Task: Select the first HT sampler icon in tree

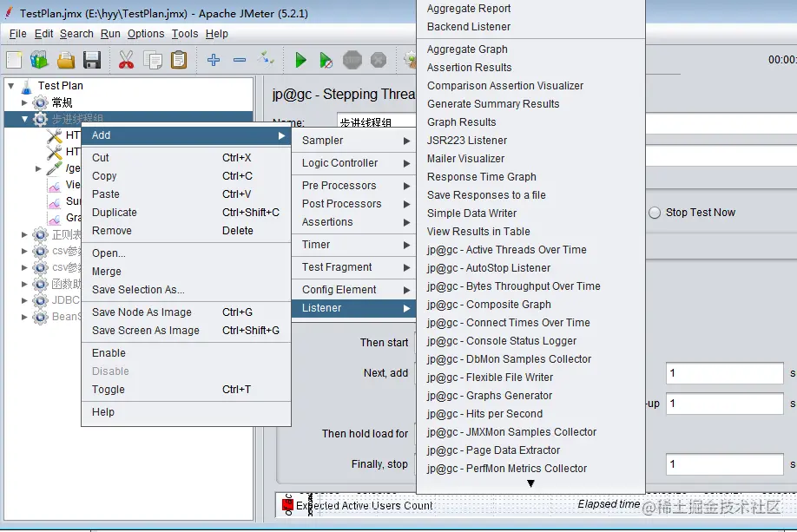Action: tap(55, 135)
